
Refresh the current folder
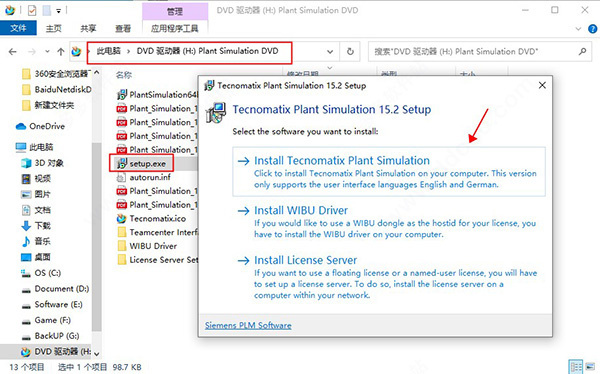[x=350, y=51]
